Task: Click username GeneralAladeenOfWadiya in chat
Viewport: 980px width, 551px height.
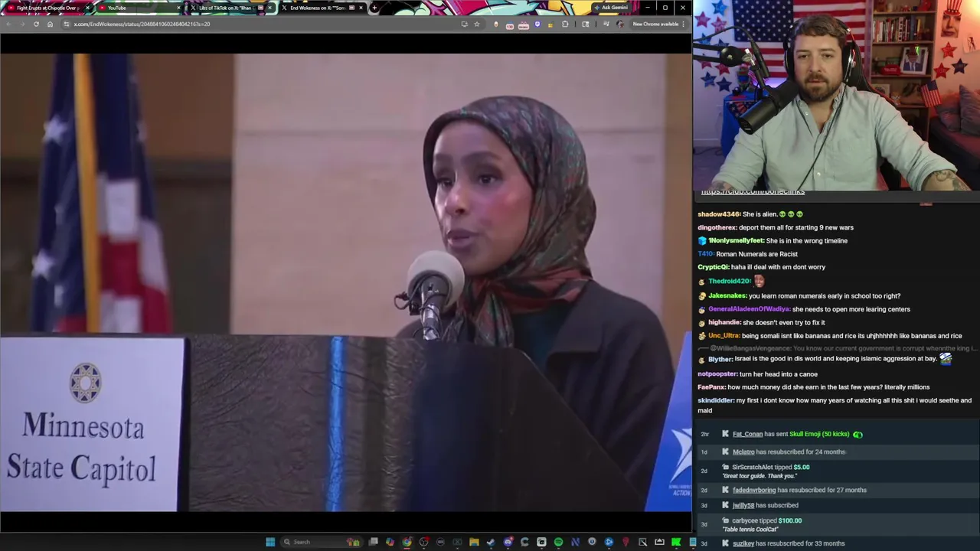Action: 749,309
